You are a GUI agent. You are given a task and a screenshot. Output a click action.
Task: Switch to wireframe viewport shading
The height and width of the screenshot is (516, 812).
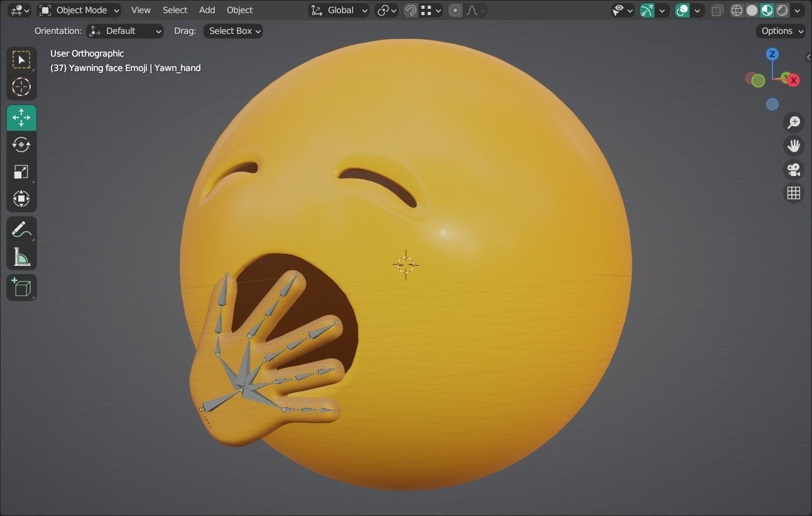737,10
